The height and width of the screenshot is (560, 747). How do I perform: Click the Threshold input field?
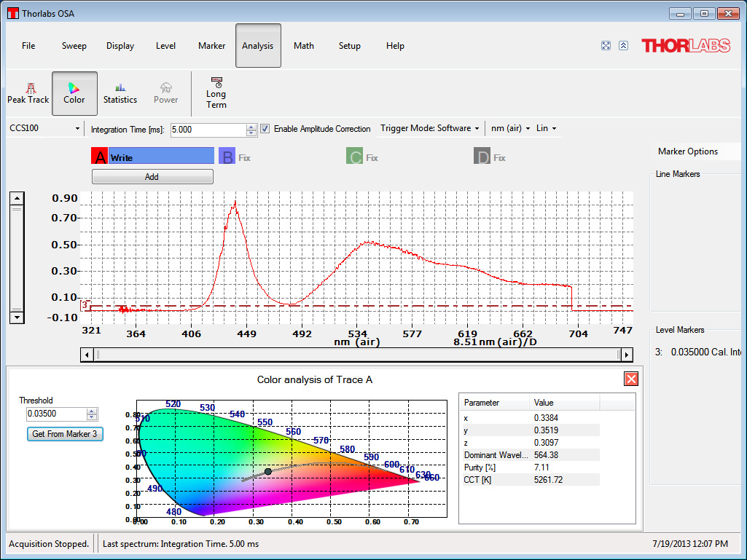(57, 414)
